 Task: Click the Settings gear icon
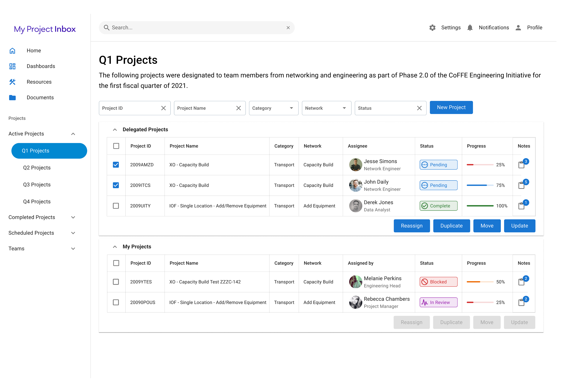click(432, 28)
